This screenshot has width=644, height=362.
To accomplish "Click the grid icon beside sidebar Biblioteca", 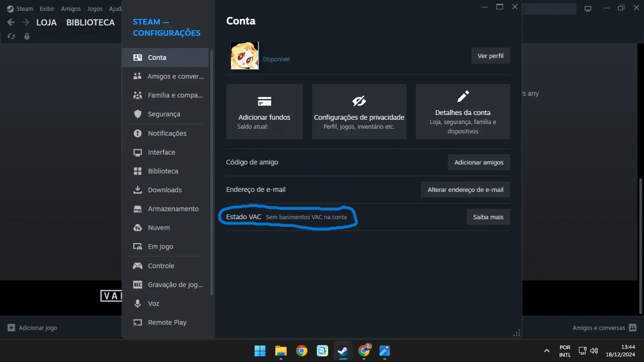I will tap(138, 171).
